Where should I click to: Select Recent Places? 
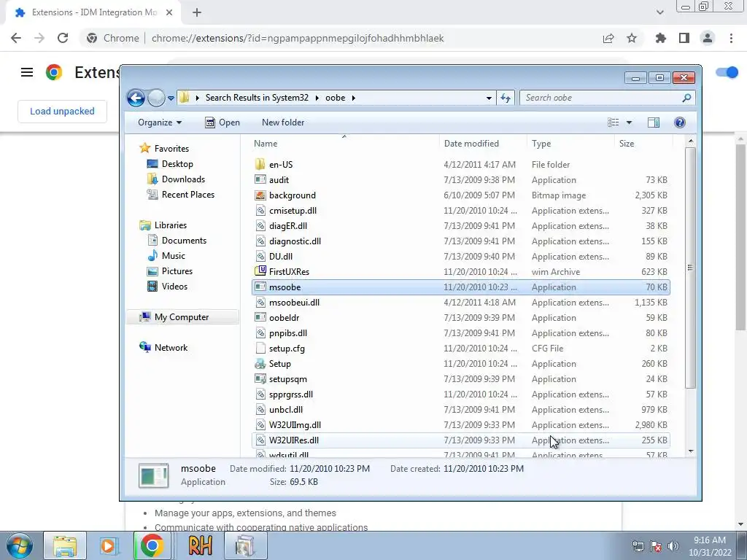(187, 194)
